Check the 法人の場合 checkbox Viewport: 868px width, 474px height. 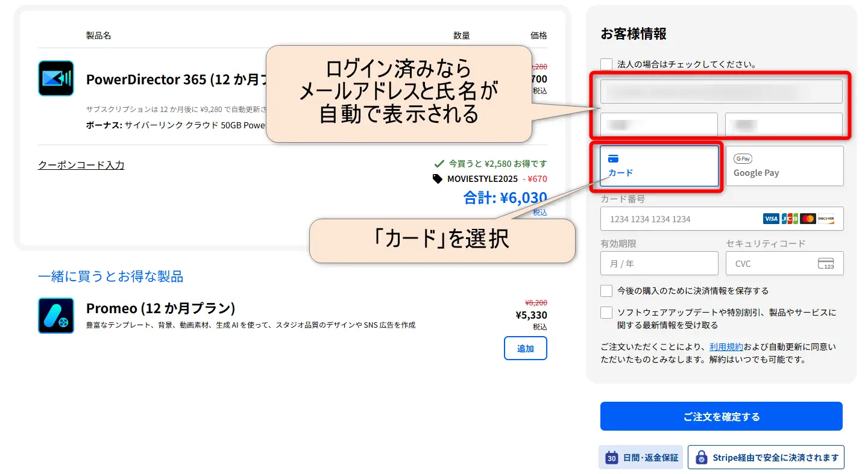point(606,64)
